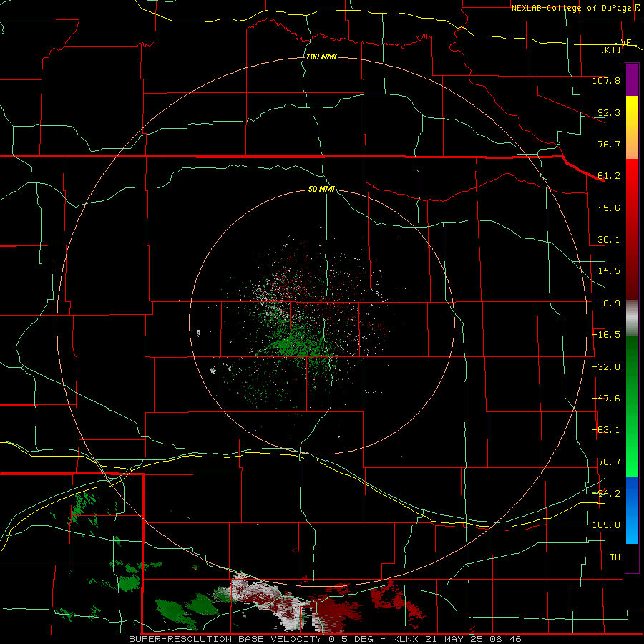Click the 30.1 velocity scale value
The height and width of the screenshot is (644, 644).
[x=609, y=240]
